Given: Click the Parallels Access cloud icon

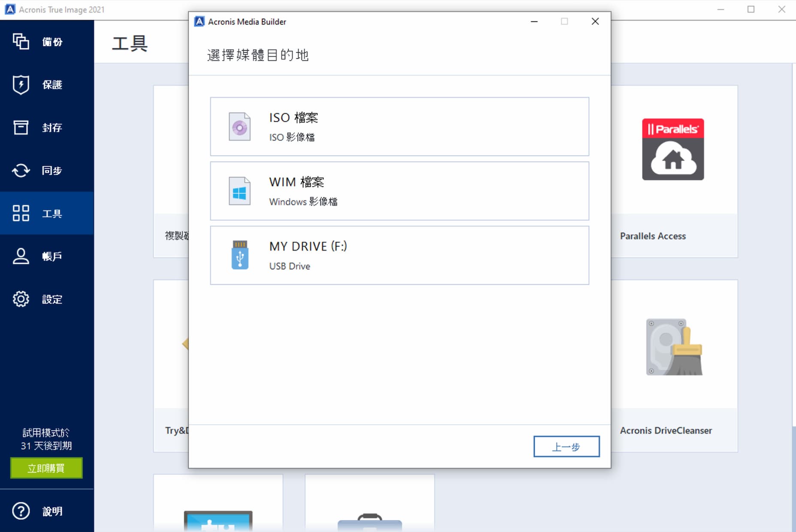Looking at the screenshot, I should 672,149.
